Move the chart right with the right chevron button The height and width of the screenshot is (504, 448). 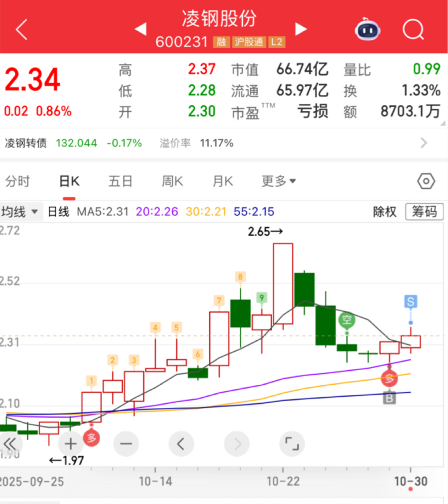click(x=237, y=444)
